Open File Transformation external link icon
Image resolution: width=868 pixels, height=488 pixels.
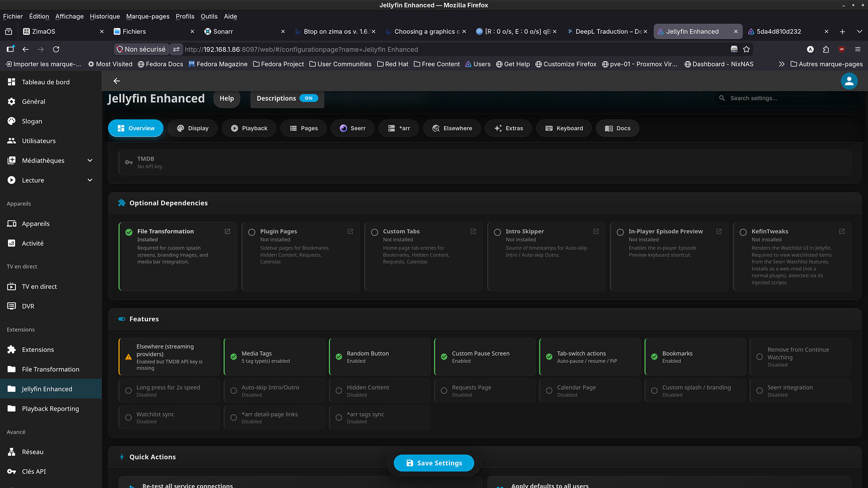(228, 231)
